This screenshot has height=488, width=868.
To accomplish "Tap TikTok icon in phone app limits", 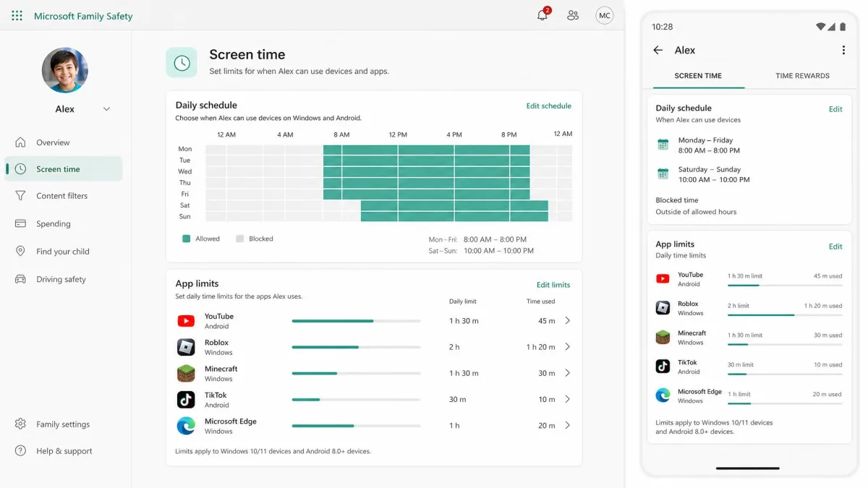I will point(663,366).
